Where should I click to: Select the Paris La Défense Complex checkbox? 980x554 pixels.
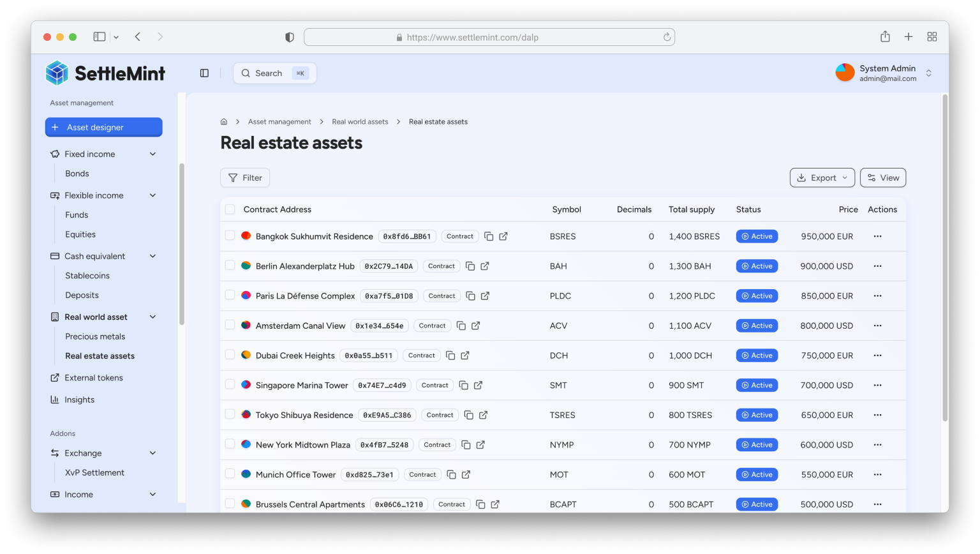point(230,295)
